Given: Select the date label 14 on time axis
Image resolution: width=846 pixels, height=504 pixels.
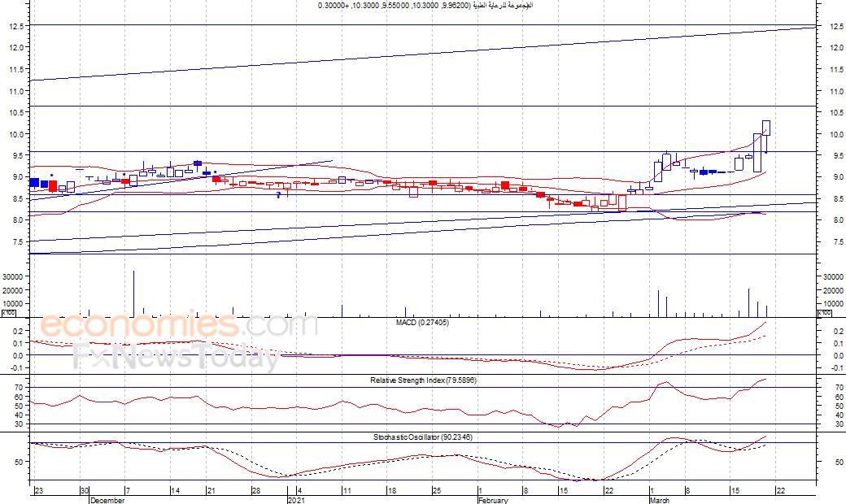Looking at the screenshot, I should pos(176,490).
